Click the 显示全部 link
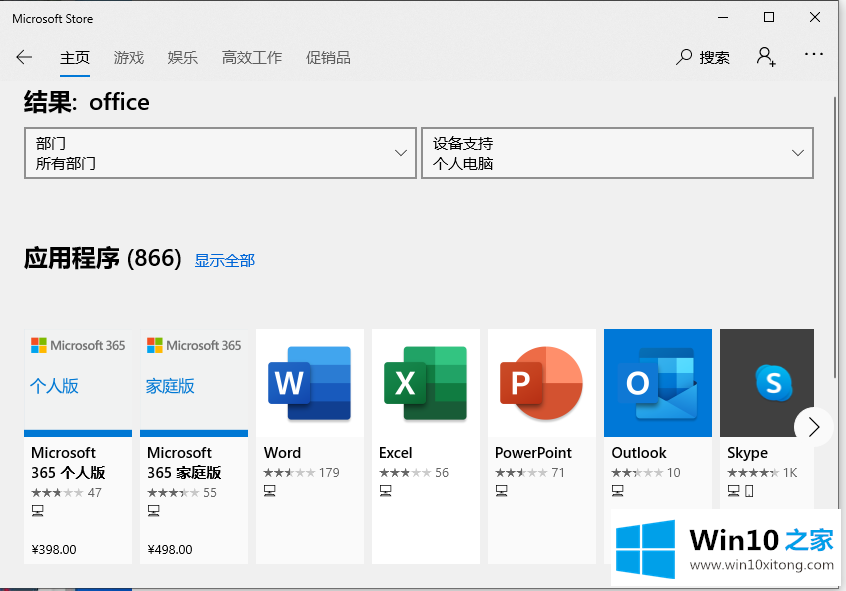846x591 pixels. (x=224, y=261)
